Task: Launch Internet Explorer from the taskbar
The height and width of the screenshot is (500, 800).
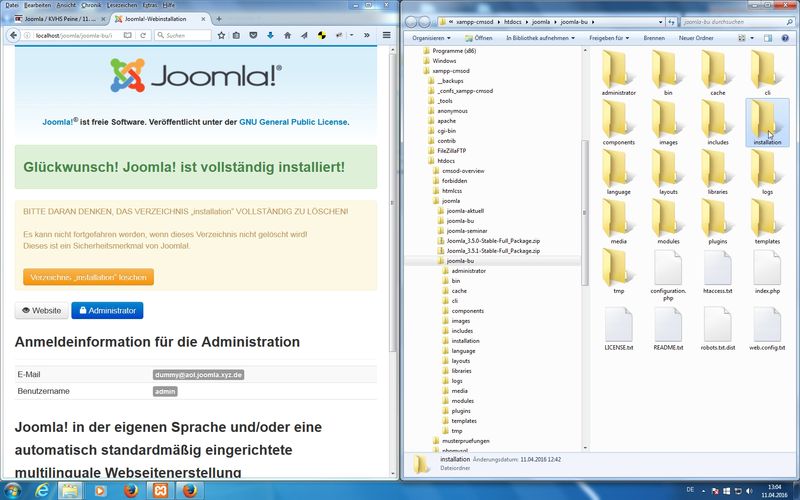Action: tap(43, 491)
